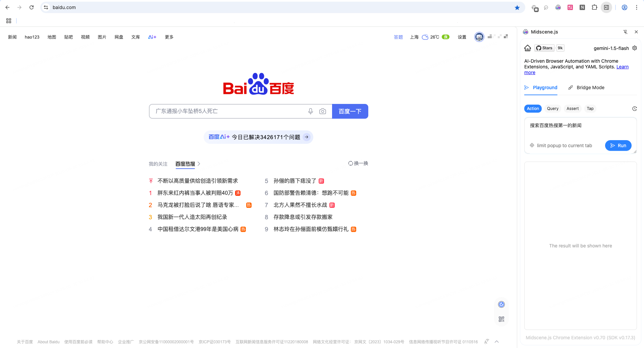Open 帮助中心 footer link

tap(105, 342)
